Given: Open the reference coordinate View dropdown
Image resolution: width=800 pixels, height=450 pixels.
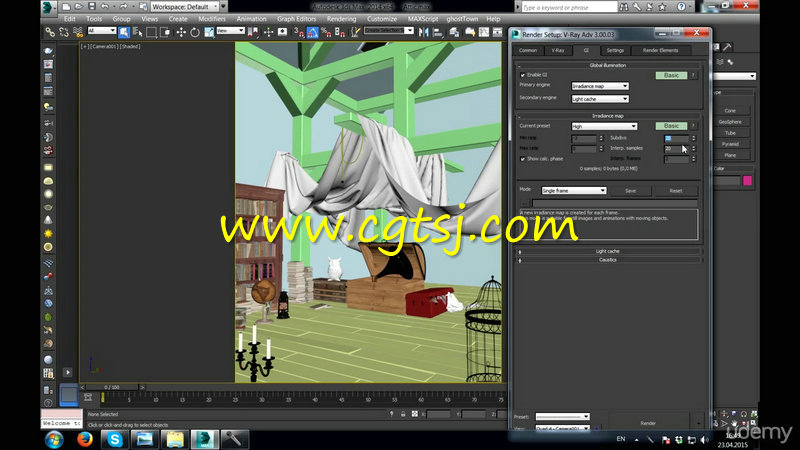Looking at the screenshot, I should coord(231,31).
